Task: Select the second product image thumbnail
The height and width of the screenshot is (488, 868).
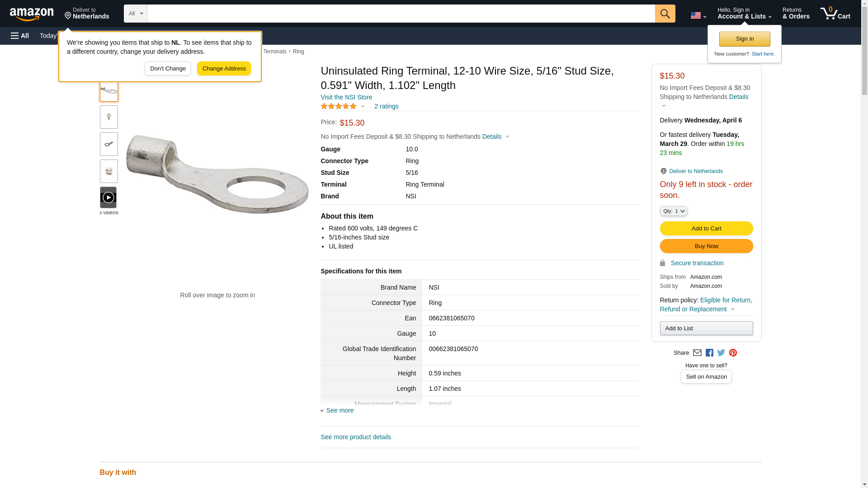Action: 108,117
